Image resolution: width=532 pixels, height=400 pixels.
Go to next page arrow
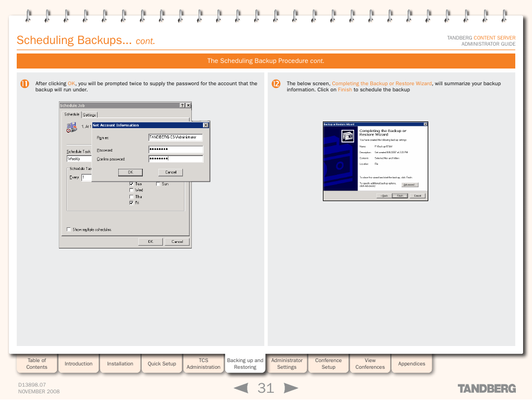291,388
